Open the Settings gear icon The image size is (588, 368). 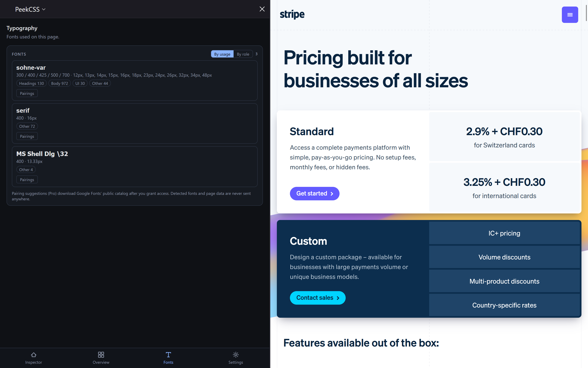[x=235, y=355]
